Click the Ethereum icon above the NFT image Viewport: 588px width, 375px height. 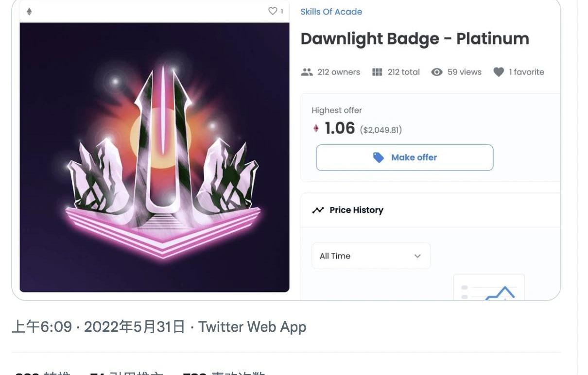[x=29, y=12]
